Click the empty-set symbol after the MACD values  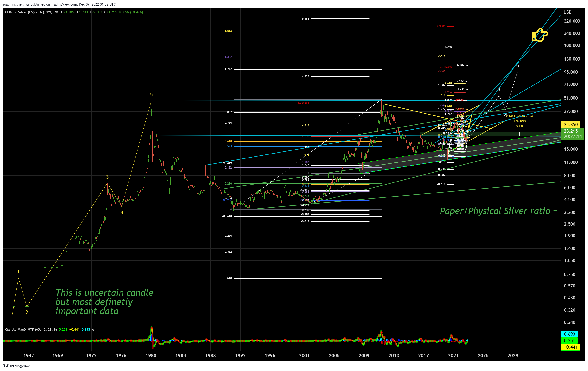(93, 330)
